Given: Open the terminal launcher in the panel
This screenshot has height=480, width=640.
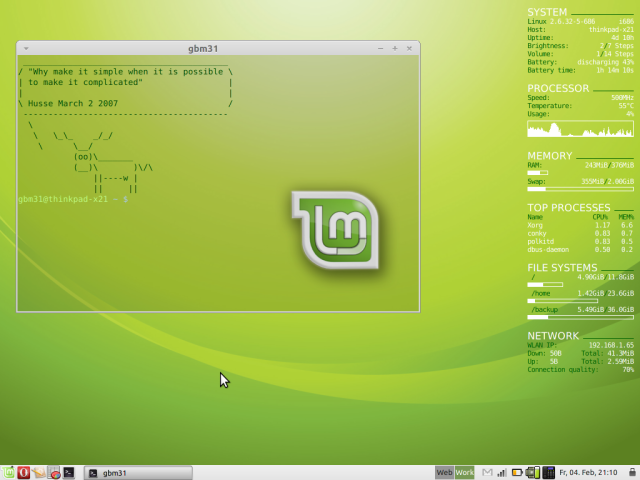Looking at the screenshot, I should click(x=69, y=473).
